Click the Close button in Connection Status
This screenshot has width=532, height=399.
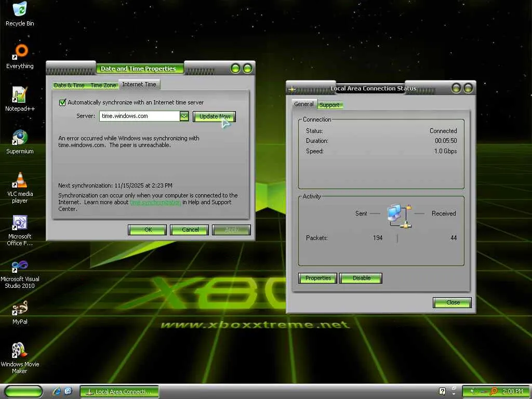coord(453,302)
